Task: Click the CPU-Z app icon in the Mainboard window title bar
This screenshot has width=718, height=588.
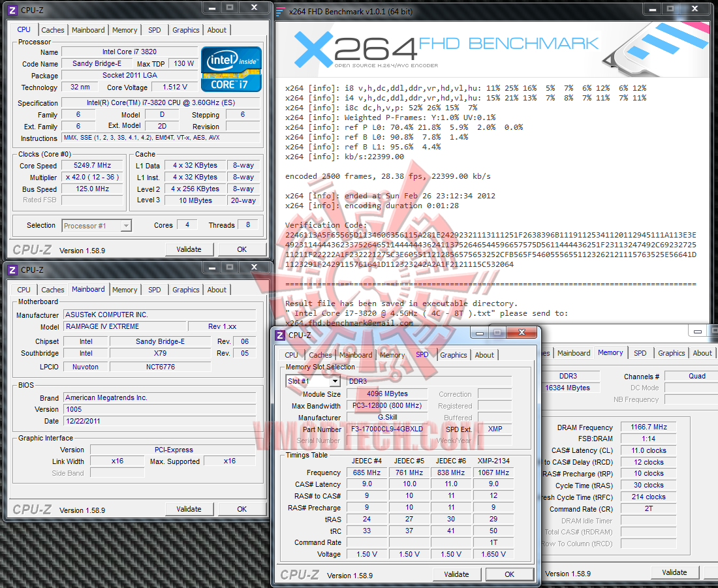Action: point(13,270)
